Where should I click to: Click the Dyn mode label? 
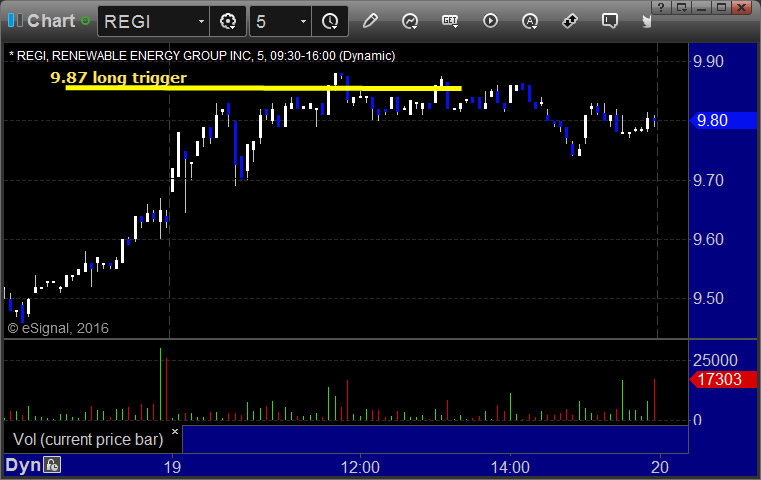pos(23,465)
